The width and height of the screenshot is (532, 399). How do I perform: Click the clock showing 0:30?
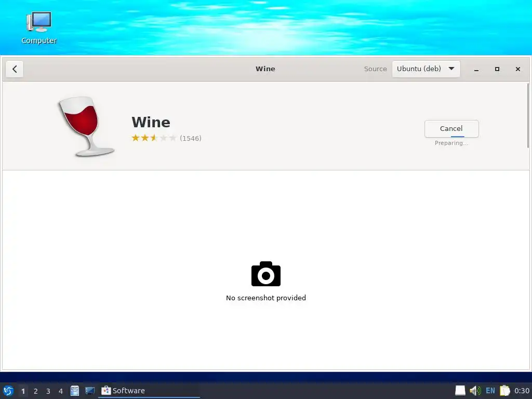(x=522, y=391)
